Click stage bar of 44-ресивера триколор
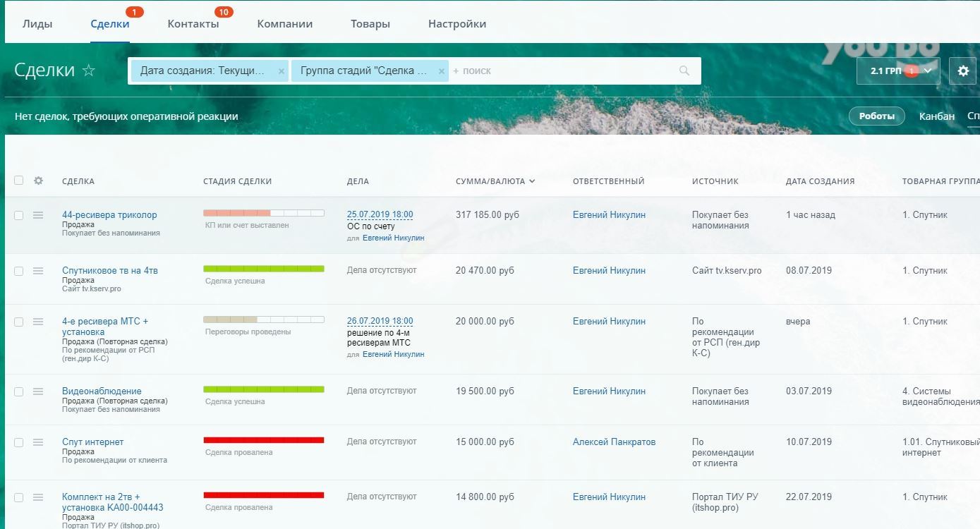The width and height of the screenshot is (980, 529). click(x=264, y=213)
